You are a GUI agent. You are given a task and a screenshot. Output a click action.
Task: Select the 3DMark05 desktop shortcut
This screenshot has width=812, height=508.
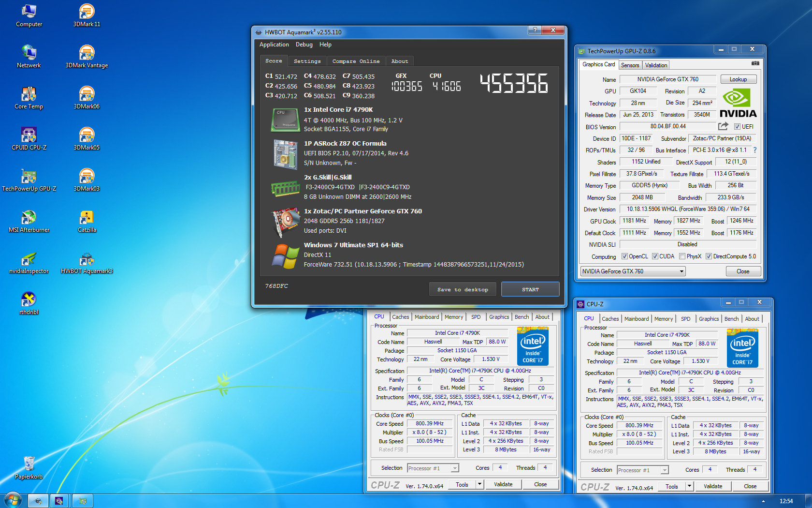tap(87, 139)
